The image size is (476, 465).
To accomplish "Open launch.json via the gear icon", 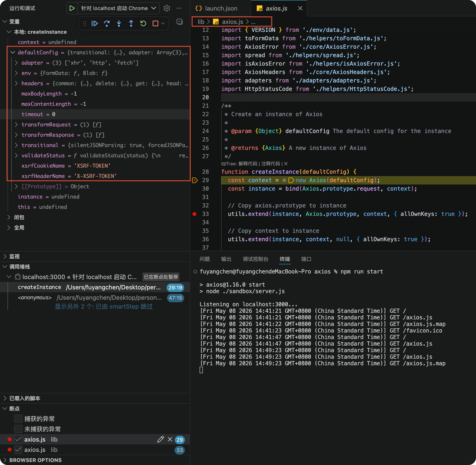I will pos(167,8).
